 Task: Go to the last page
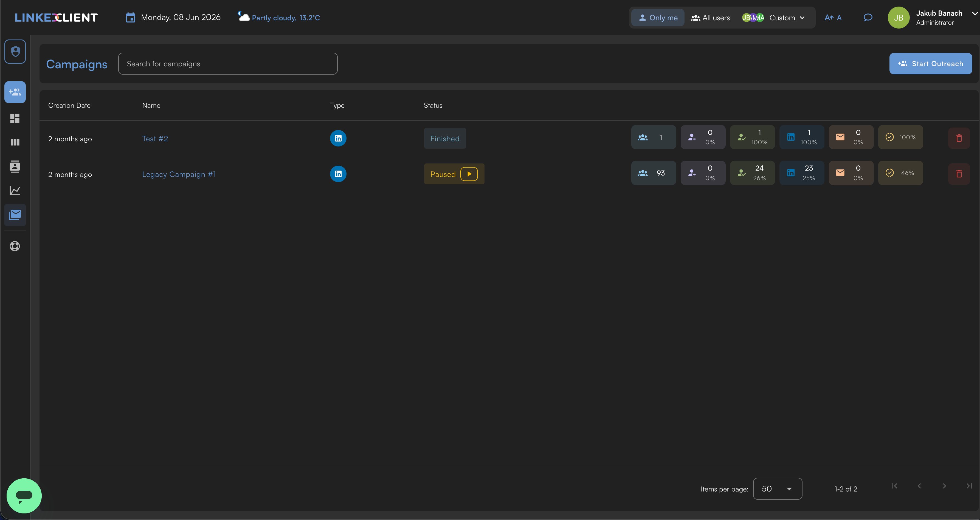coord(969,486)
